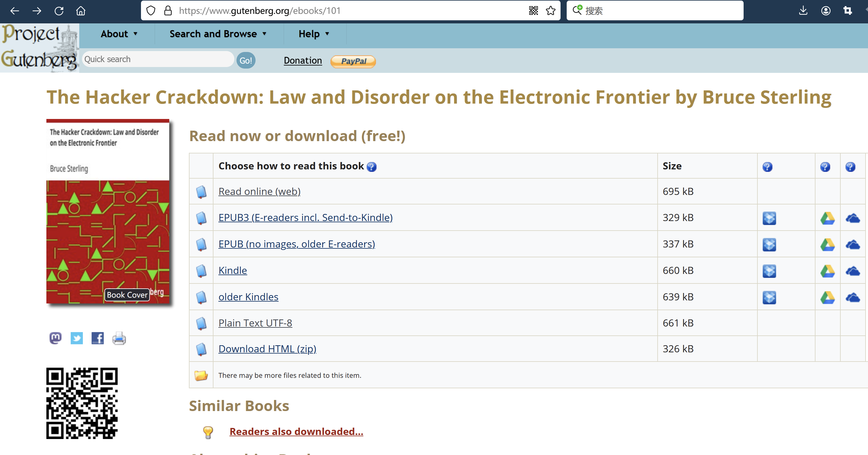Viewport: 868px width, 455px height.
Task: Click 'There may be more files related' text
Action: [289, 375]
